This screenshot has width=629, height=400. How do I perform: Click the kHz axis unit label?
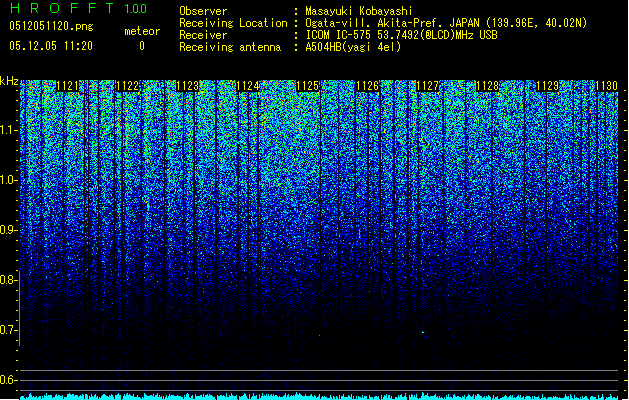click(9, 81)
